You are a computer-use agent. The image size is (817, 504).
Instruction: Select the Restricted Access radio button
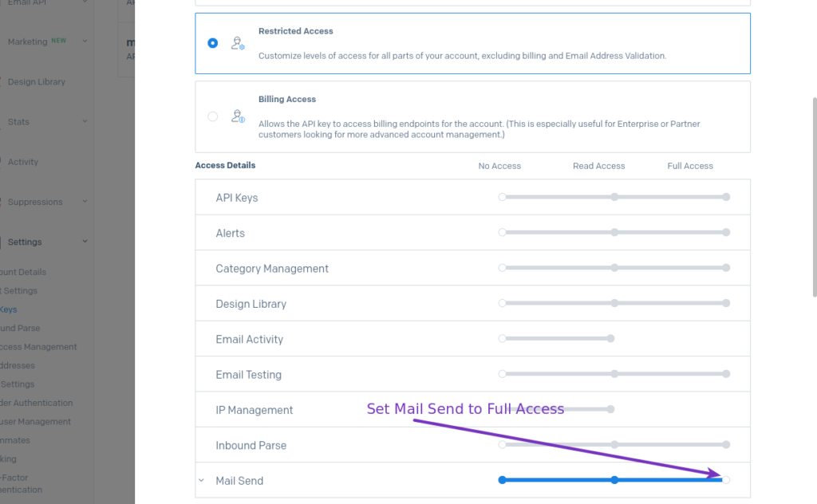pos(212,43)
